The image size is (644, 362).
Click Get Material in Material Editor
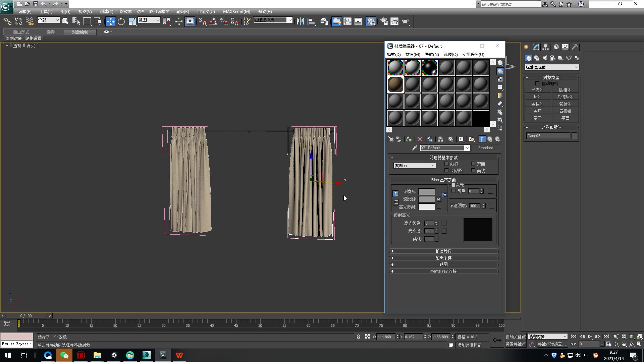pyautogui.click(x=391, y=139)
